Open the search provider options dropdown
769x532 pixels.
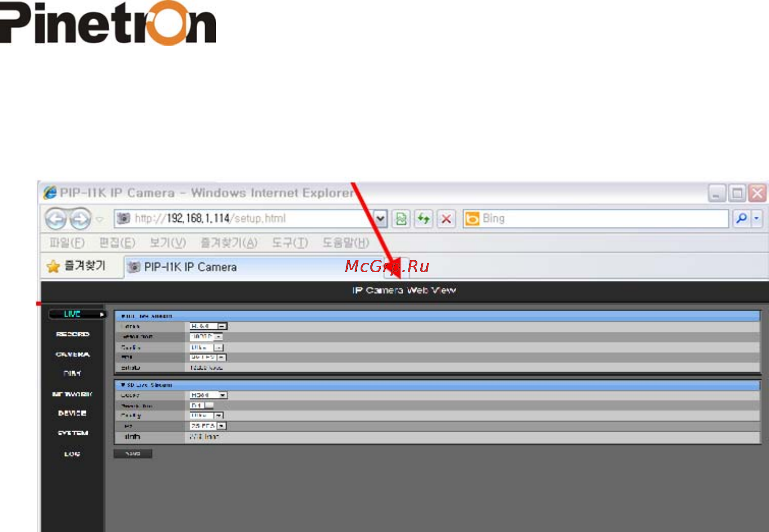coord(757,218)
